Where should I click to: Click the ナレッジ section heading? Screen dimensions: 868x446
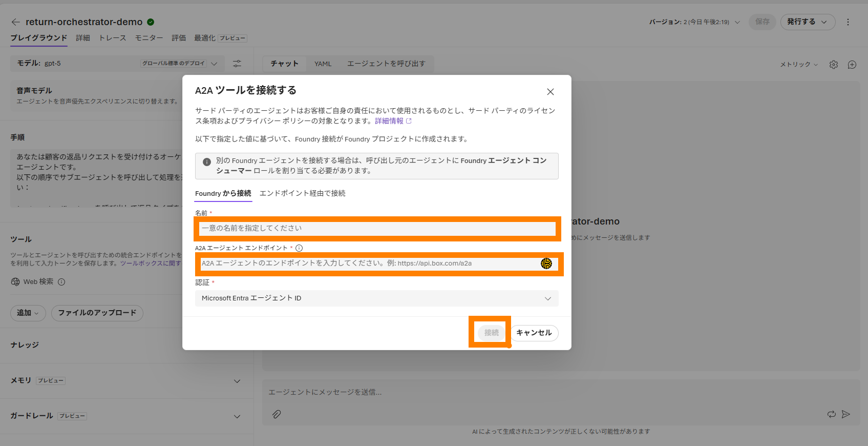(25, 345)
